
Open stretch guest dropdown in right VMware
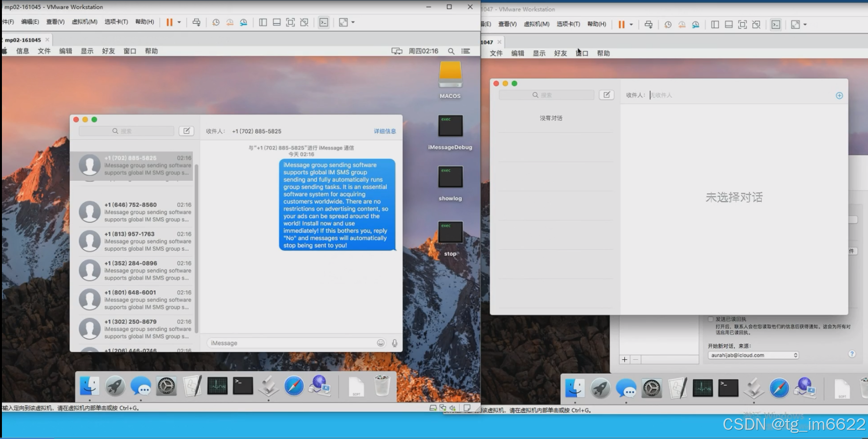coord(805,25)
